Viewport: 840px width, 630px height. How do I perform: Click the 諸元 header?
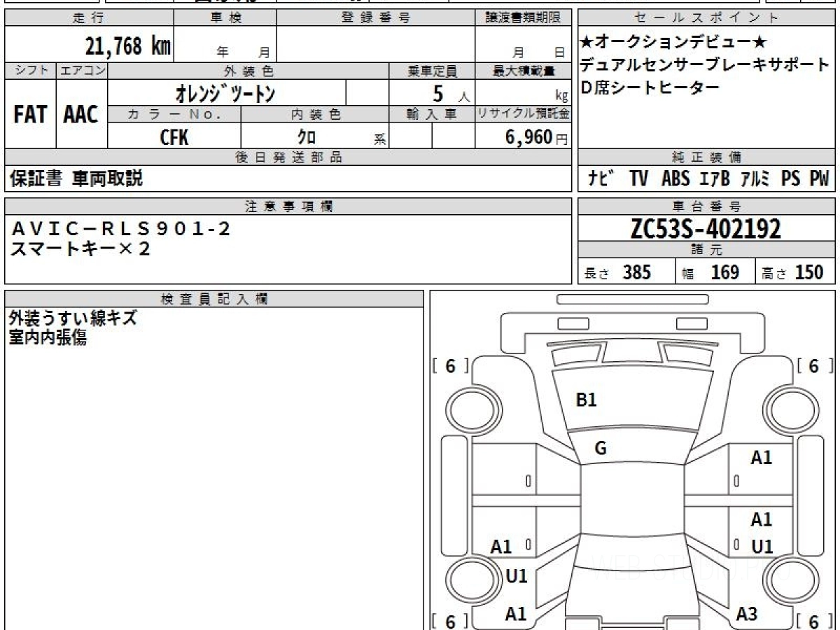click(706, 250)
